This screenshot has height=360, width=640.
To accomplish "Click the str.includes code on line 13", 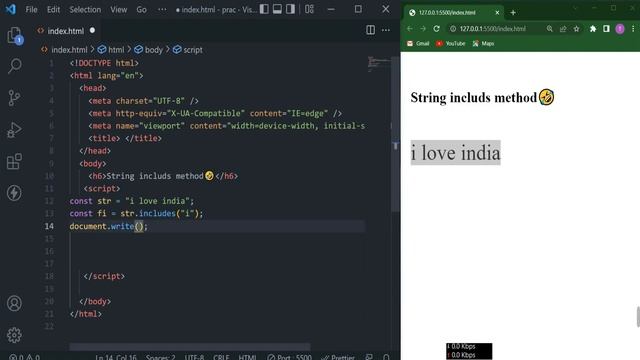I will [x=162, y=213].
